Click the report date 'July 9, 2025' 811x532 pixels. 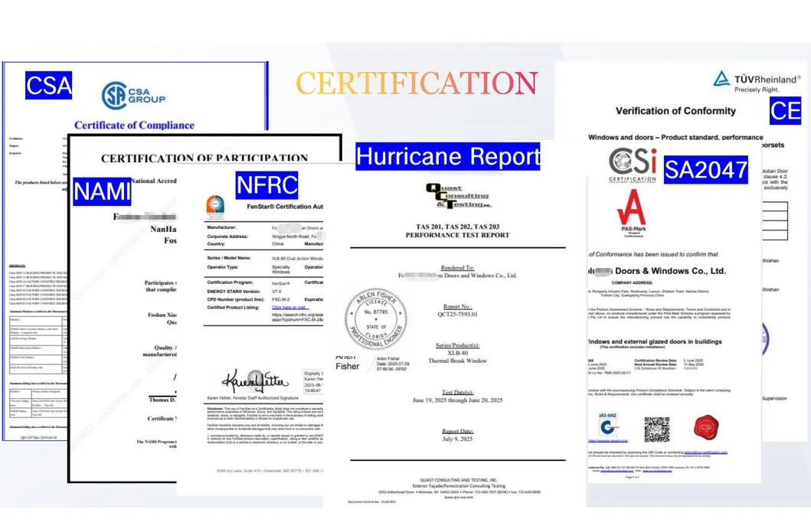pyautogui.click(x=458, y=439)
